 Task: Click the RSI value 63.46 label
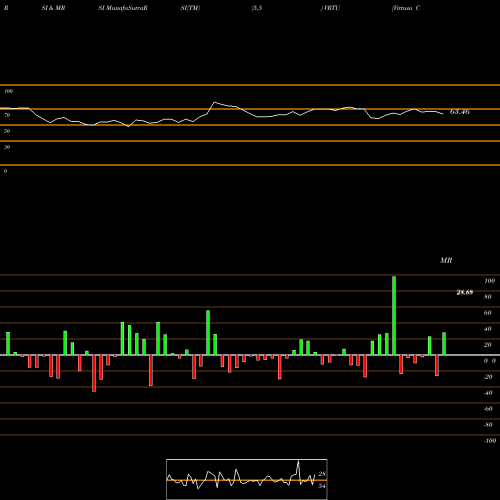coord(460,112)
